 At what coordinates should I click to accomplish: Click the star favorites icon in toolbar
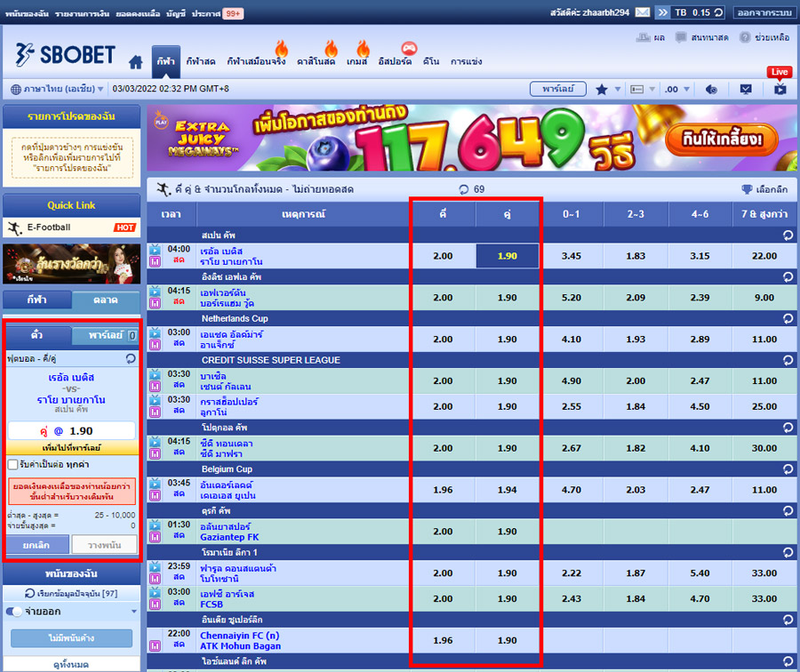pyautogui.click(x=602, y=89)
